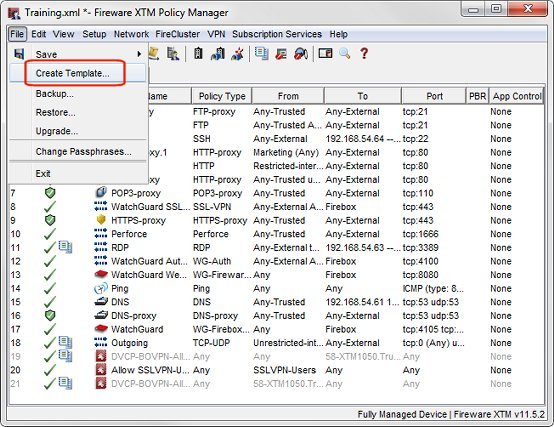
Task: Select the cell reading tcp:1666
Action: pos(420,234)
